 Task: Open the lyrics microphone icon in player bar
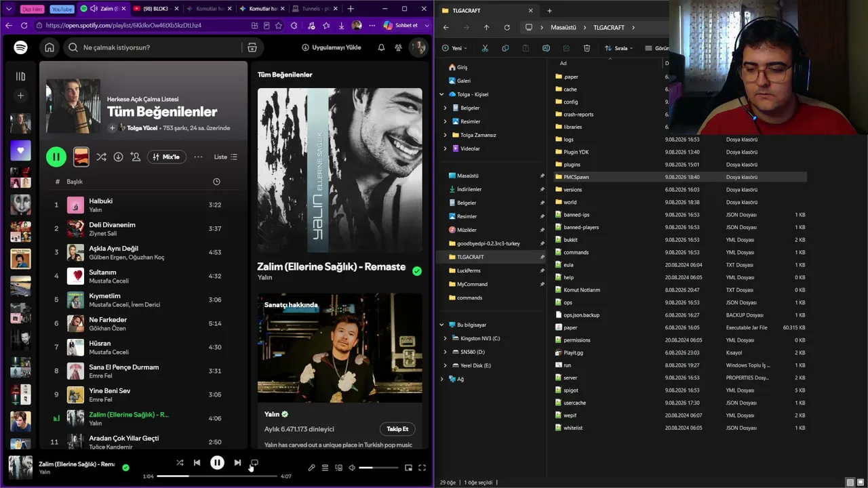click(311, 468)
